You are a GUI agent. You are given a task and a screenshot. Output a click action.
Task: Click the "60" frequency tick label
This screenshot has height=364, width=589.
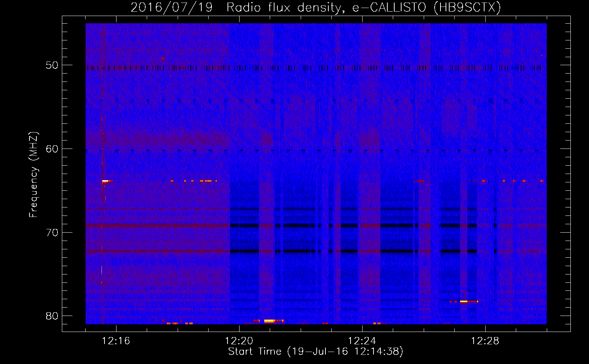point(52,149)
